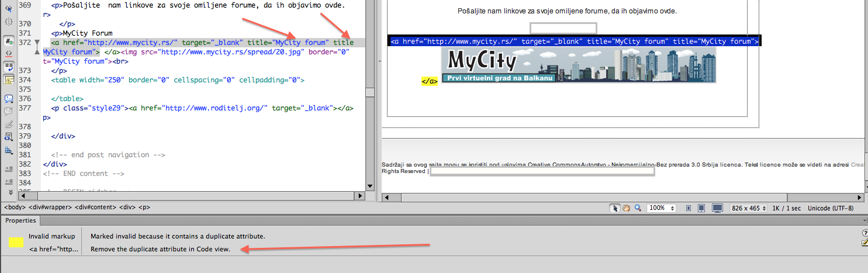Viewport: 868px width, 273px height.
Task: Toggle Syntax Error Alerts in the coding toolbar
Action: pyautogui.click(x=9, y=81)
